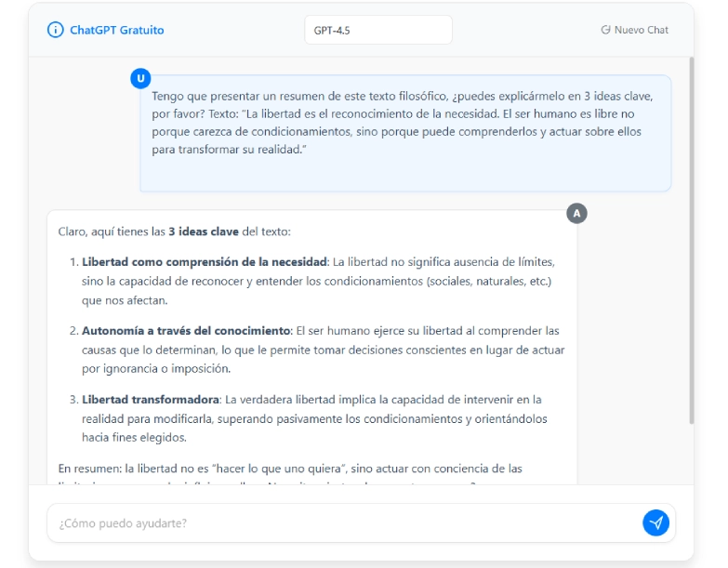Click the line 'En resumen: la libertad no es'
Screen dimensions: 728x568
point(290,469)
